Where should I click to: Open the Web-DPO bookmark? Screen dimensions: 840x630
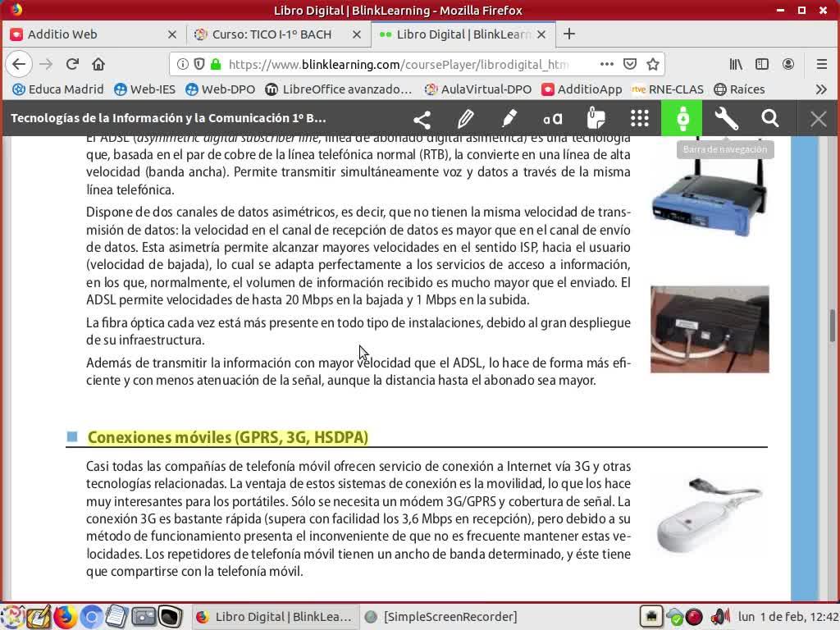(x=220, y=89)
